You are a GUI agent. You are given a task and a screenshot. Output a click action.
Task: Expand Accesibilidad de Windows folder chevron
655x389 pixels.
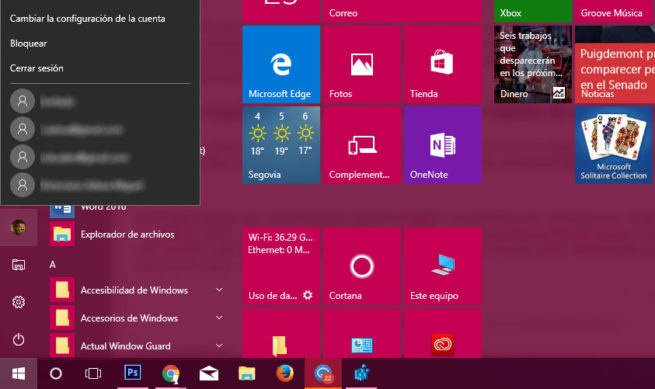pyautogui.click(x=219, y=290)
